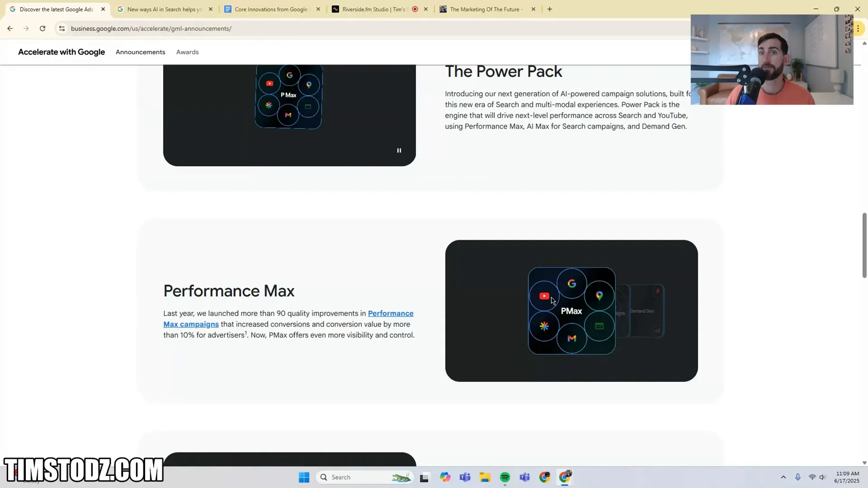View site information icon in address bar
The image size is (868, 488).
62,28
